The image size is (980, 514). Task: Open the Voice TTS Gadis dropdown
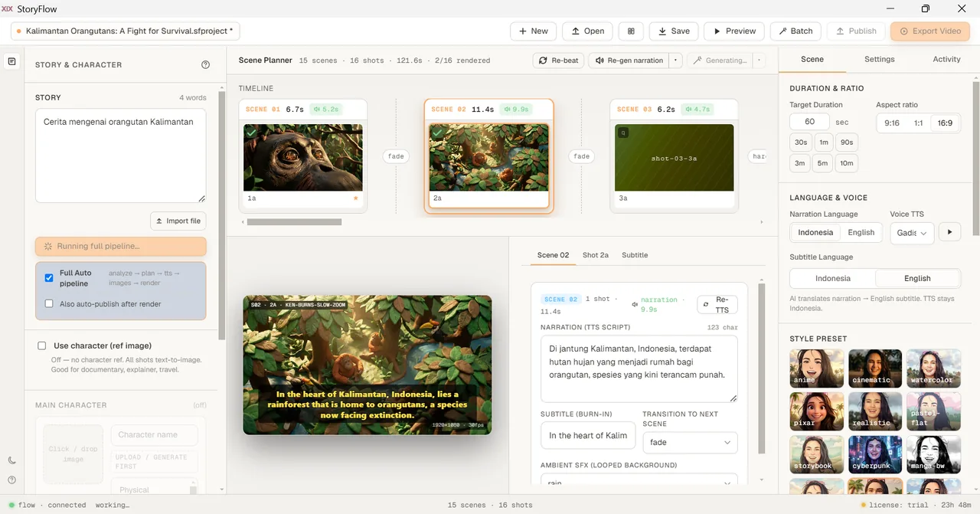tap(912, 233)
